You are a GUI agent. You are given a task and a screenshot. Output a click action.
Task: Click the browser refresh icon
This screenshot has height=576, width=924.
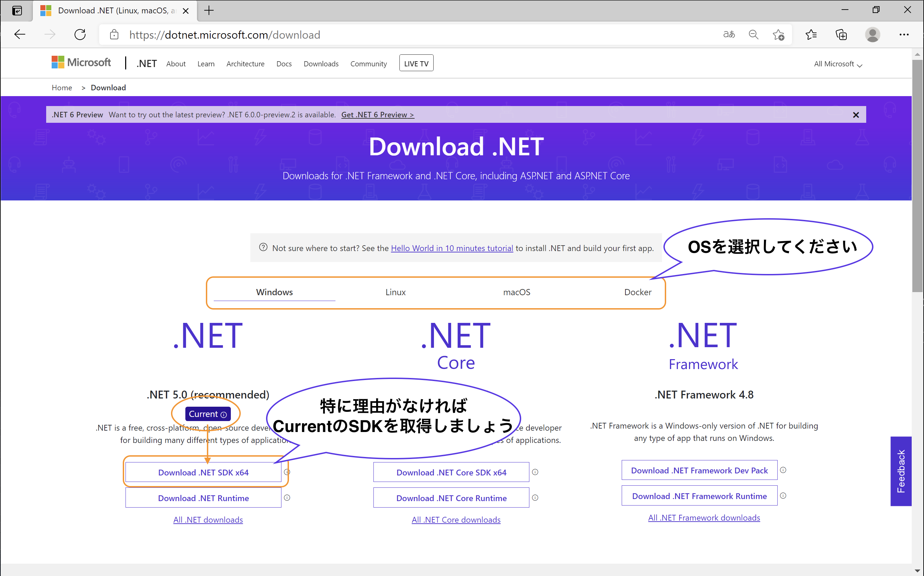80,35
